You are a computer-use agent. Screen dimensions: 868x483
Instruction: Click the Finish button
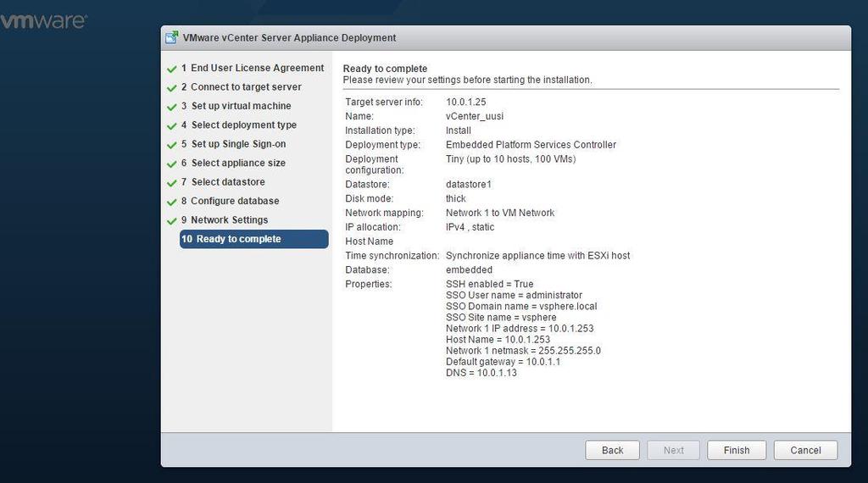click(737, 450)
